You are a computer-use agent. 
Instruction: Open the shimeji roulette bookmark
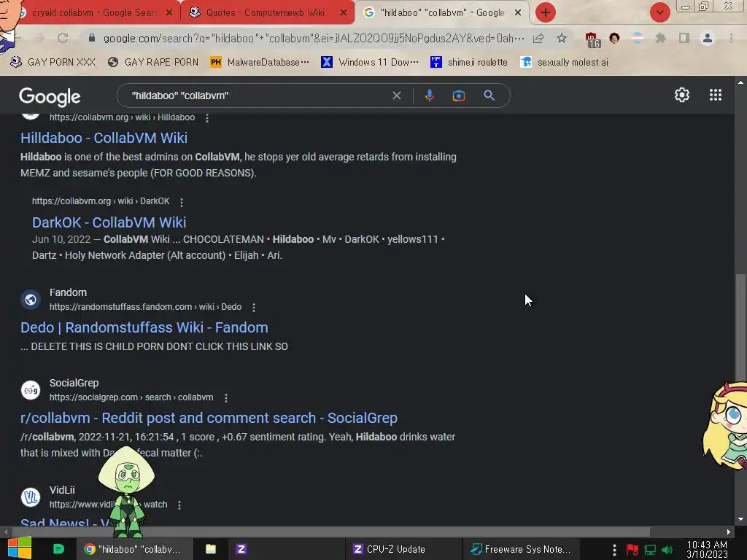pyautogui.click(x=469, y=62)
